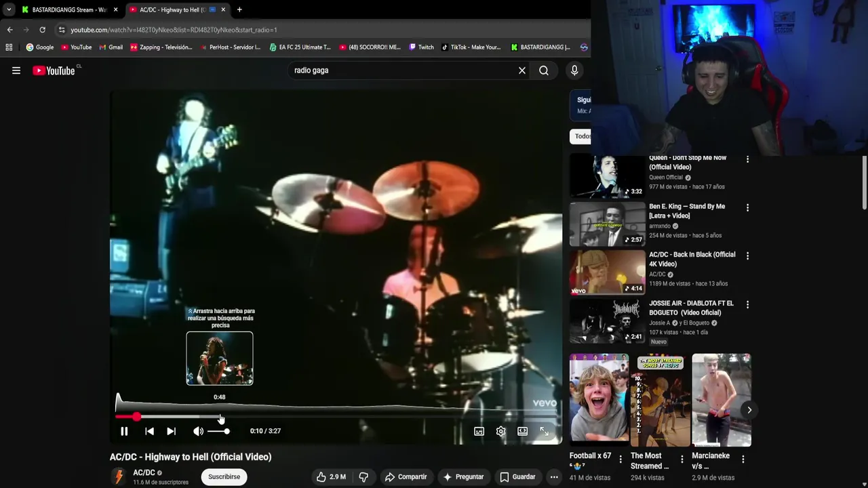868x488 pixels.
Task: Go to YouTube home via logo
Action: [x=54, y=70]
